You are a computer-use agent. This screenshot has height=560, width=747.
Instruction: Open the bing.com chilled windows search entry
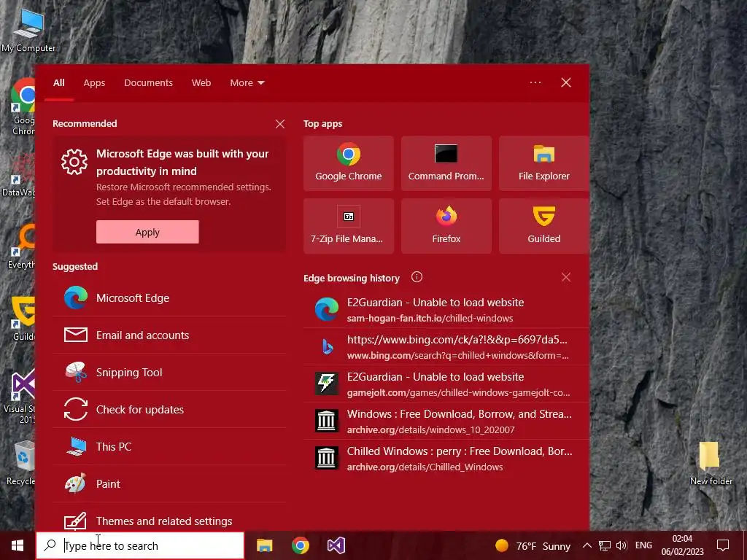point(446,346)
